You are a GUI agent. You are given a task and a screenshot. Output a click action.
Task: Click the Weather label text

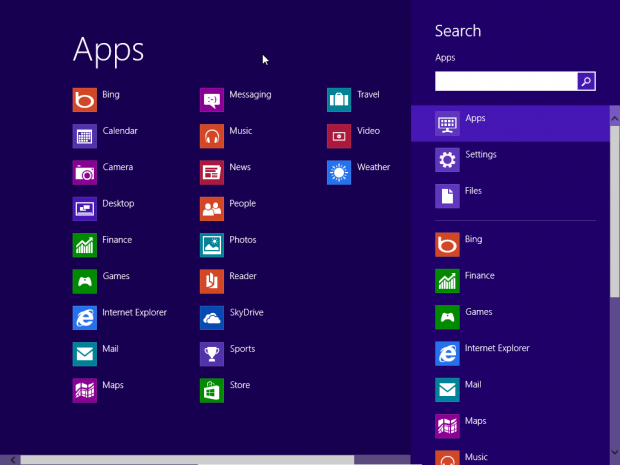tap(374, 167)
